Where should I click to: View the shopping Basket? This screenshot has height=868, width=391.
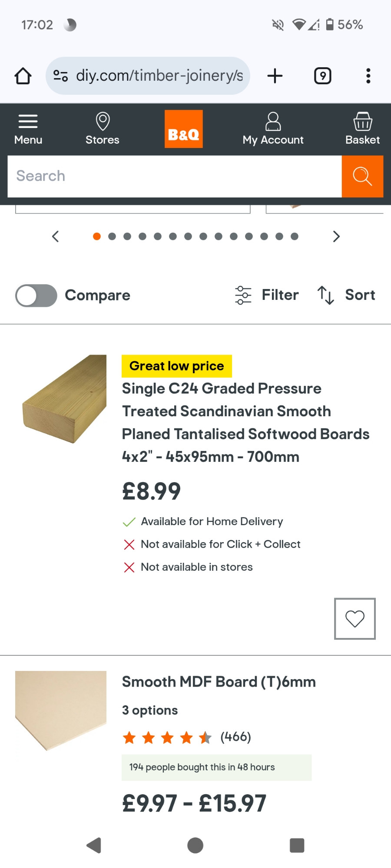pyautogui.click(x=362, y=129)
